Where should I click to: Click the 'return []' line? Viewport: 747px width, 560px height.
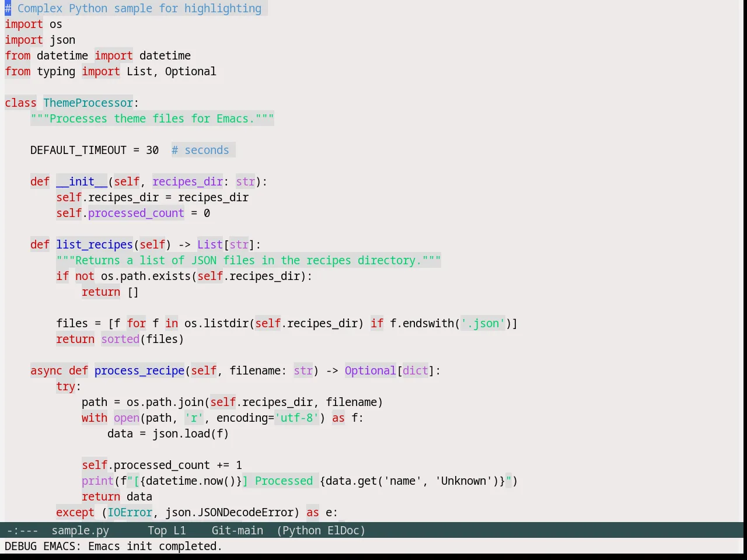[x=110, y=292]
